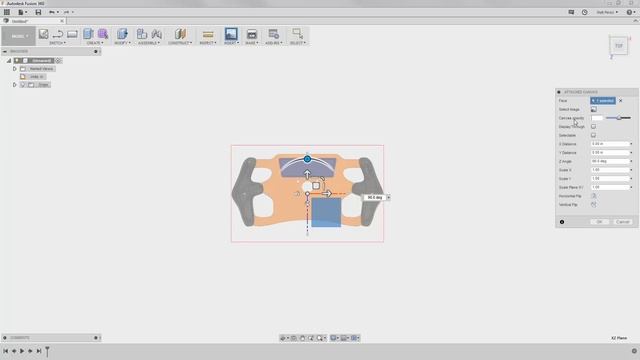Collapse the root component tree node
Image resolution: width=640 pixels, height=360 pixels.
click(9, 60)
